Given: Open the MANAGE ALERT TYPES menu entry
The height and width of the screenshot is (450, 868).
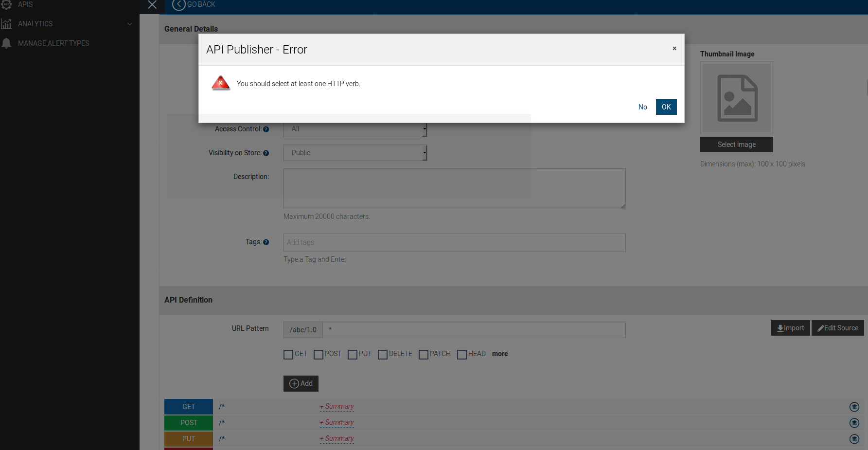Looking at the screenshot, I should click(53, 43).
